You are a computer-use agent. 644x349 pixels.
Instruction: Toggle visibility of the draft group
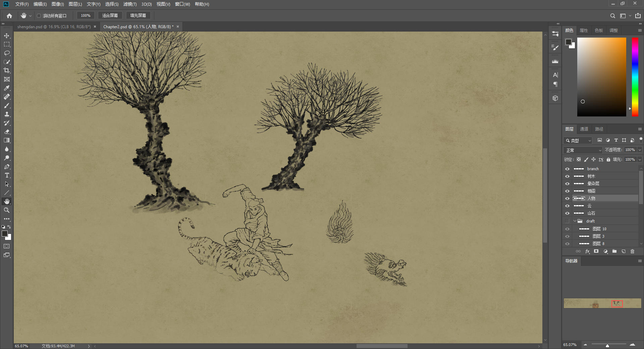[x=567, y=221]
